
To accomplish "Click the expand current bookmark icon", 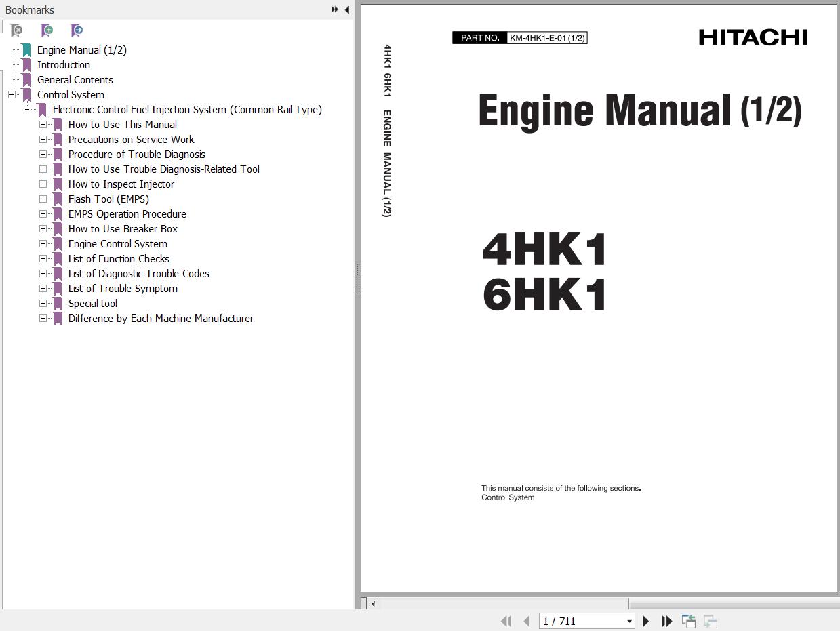I will [x=46, y=30].
